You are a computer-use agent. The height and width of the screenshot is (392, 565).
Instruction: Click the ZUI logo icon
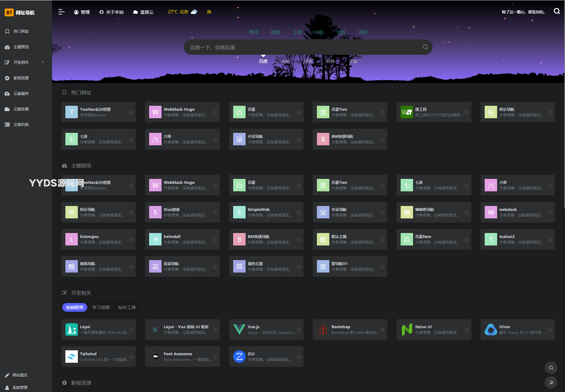pyautogui.click(x=239, y=357)
